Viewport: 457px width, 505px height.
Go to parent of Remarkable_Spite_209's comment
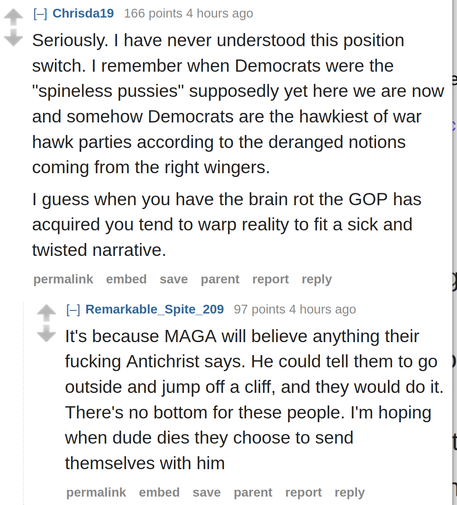(253, 492)
